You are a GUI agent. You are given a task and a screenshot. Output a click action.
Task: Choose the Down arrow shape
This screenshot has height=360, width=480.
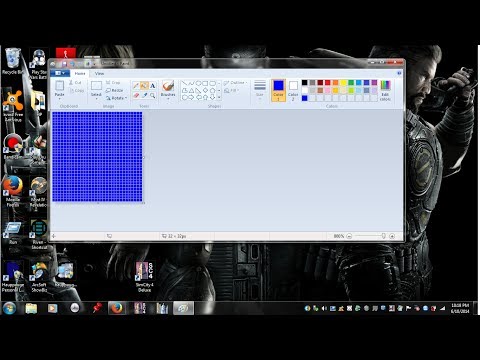pos(212,97)
